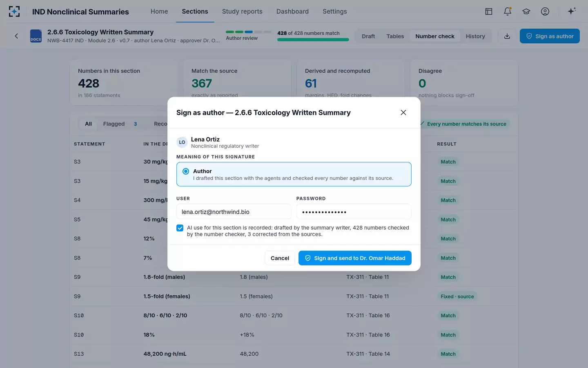Screen dimensions: 588x368
Task: Sign and send to Dr. Omar Haddad
Action: pos(355,258)
